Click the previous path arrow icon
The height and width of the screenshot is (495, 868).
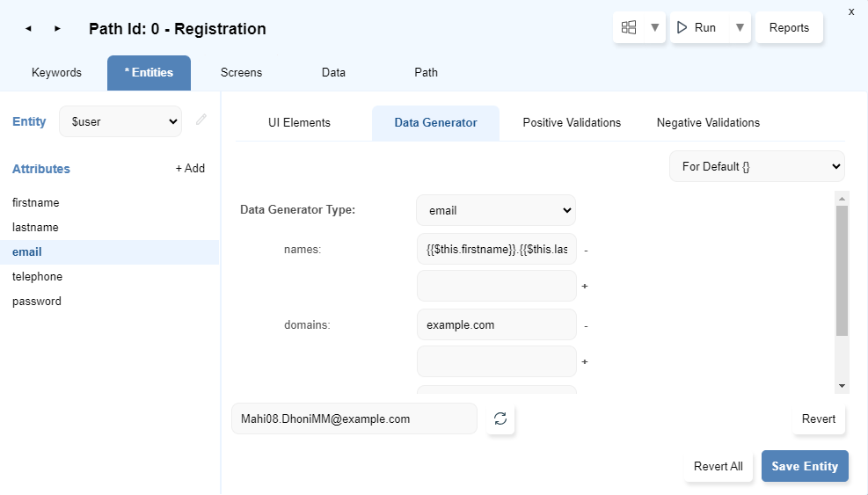[28, 29]
